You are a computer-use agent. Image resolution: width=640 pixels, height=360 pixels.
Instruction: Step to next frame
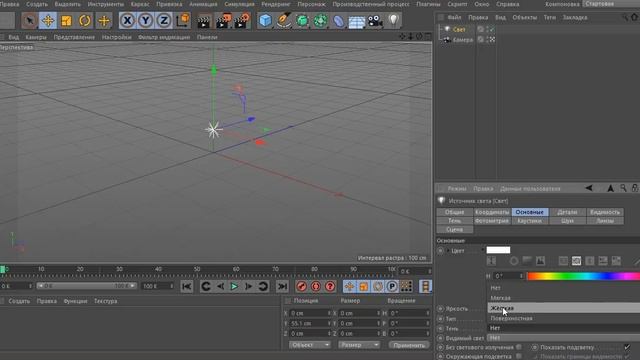pos(249,287)
